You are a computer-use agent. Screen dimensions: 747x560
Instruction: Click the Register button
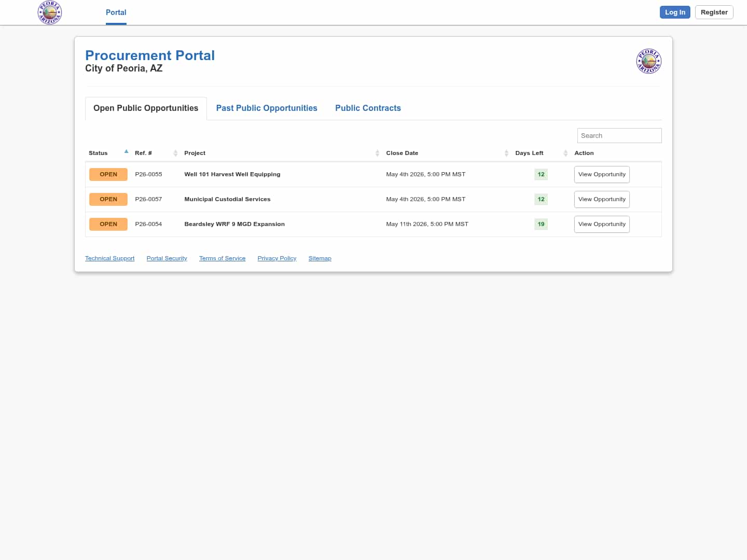714,12
